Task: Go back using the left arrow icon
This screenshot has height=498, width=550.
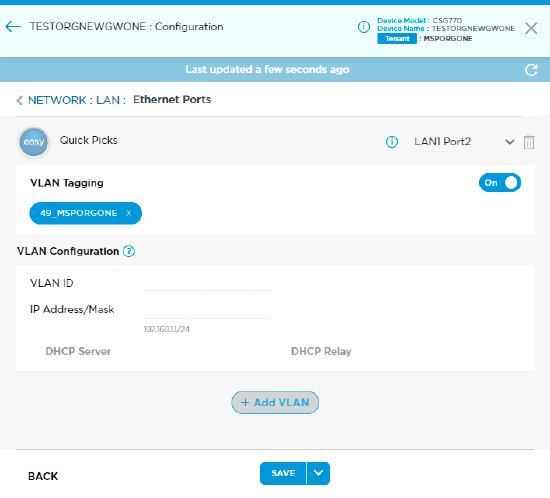Action: point(13,27)
